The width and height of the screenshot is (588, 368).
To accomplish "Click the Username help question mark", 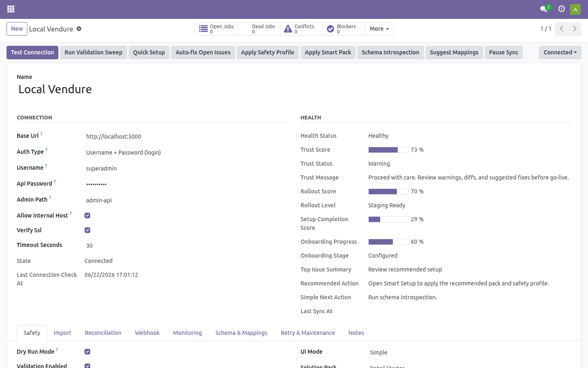I will tap(46, 166).
